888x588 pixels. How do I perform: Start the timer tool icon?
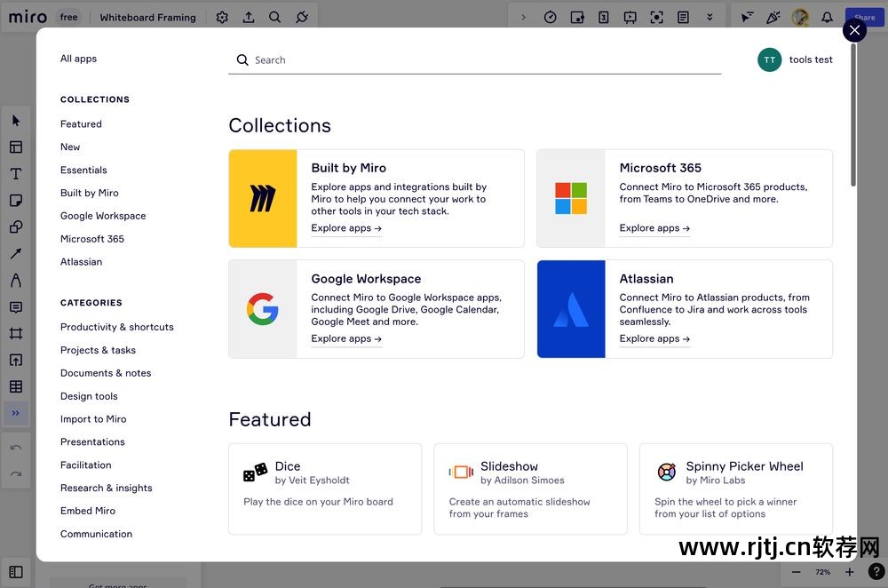(550, 18)
